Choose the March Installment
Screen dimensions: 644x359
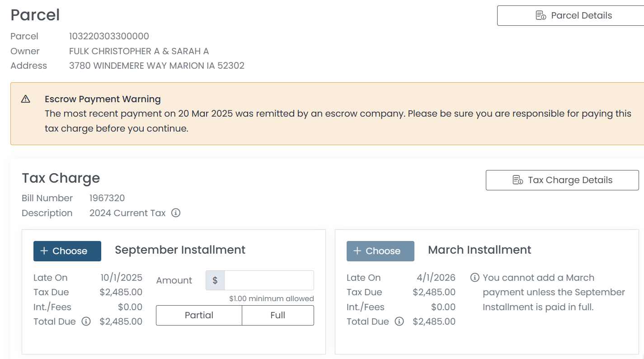click(x=380, y=251)
